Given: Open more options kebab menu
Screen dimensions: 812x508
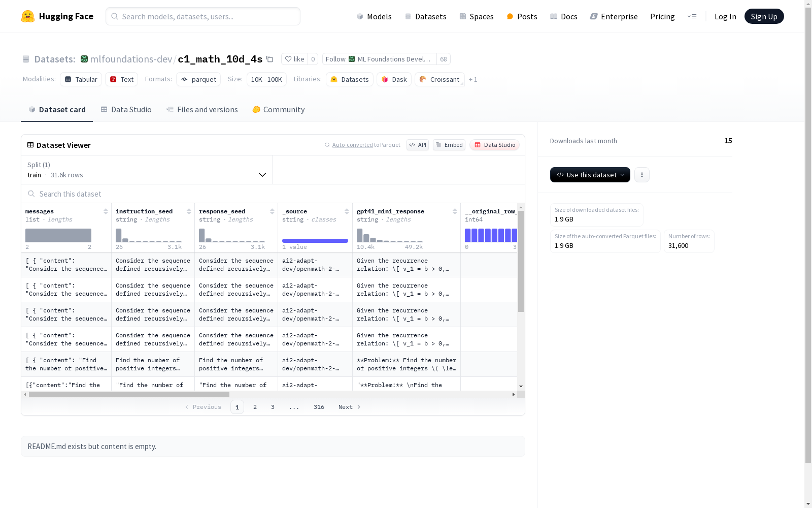Looking at the screenshot, I should 642,175.
